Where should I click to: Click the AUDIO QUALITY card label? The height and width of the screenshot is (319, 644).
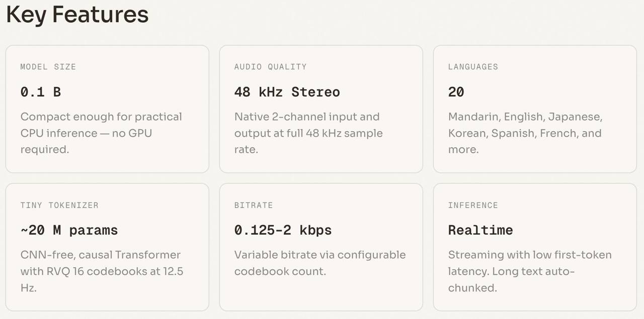coord(270,67)
